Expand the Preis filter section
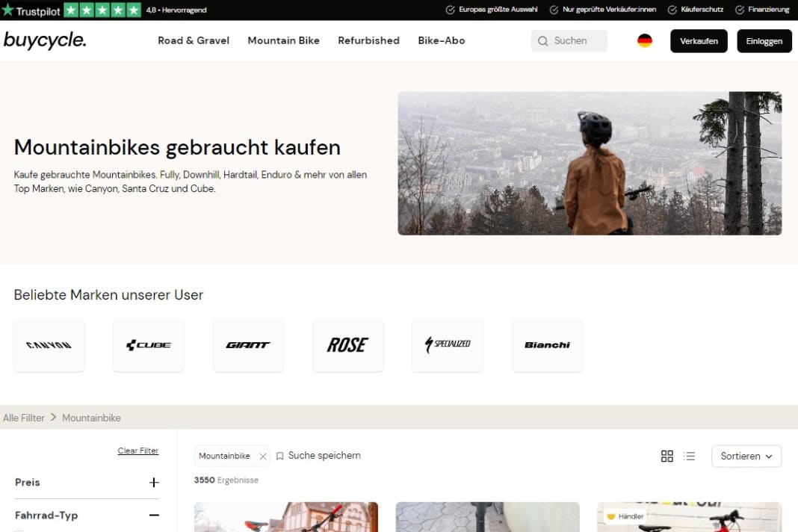Image resolution: width=798 pixels, height=532 pixels. [155, 482]
